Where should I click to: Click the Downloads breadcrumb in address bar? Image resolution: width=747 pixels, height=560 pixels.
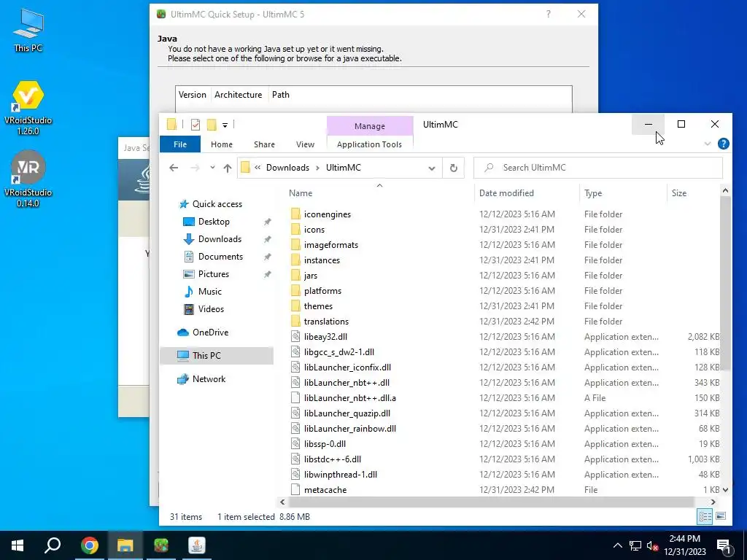pyautogui.click(x=287, y=168)
